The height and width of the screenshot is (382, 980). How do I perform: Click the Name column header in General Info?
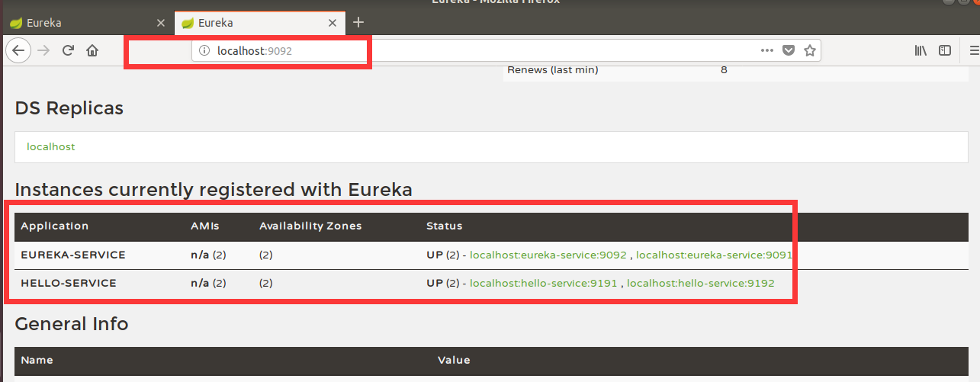point(37,360)
